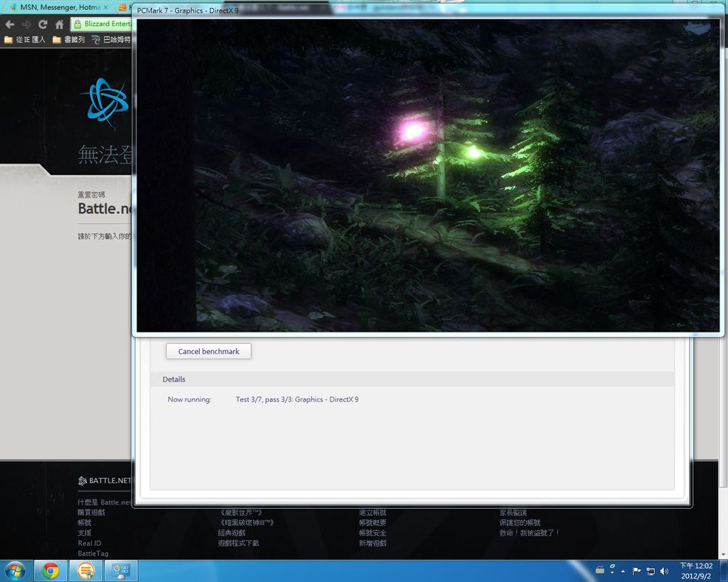The height and width of the screenshot is (582, 728).
Task: Open the orange PCMark taskbar icon
Action: 85,571
